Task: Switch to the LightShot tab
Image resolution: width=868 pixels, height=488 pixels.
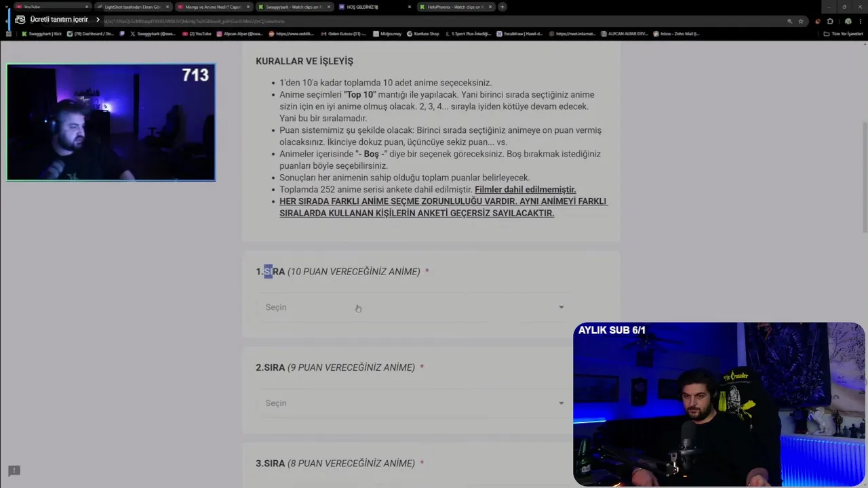Action: (x=132, y=7)
